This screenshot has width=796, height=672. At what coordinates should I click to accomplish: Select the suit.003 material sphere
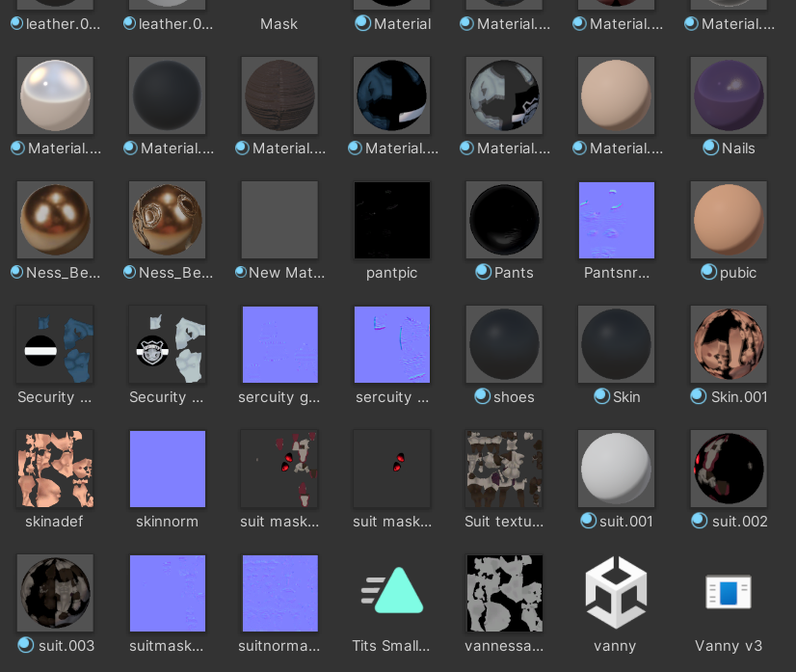pos(55,593)
